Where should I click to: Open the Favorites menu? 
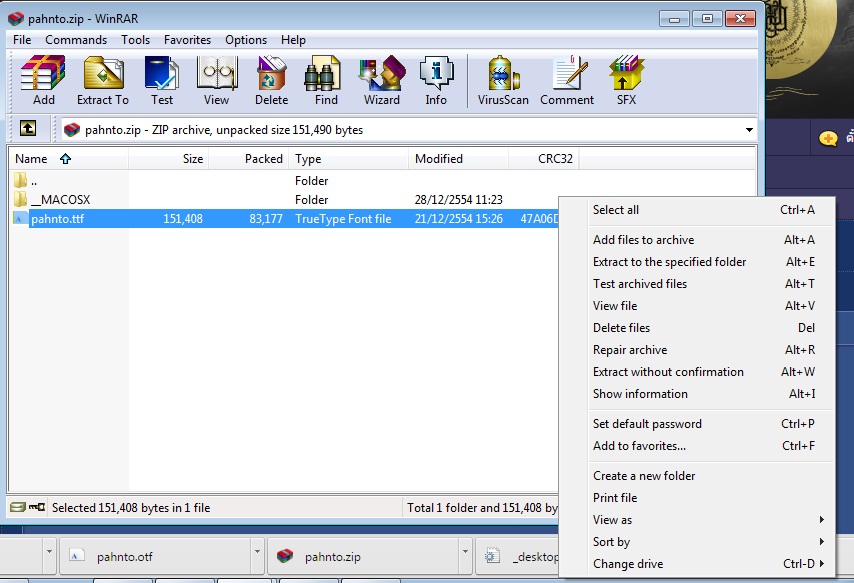point(187,40)
